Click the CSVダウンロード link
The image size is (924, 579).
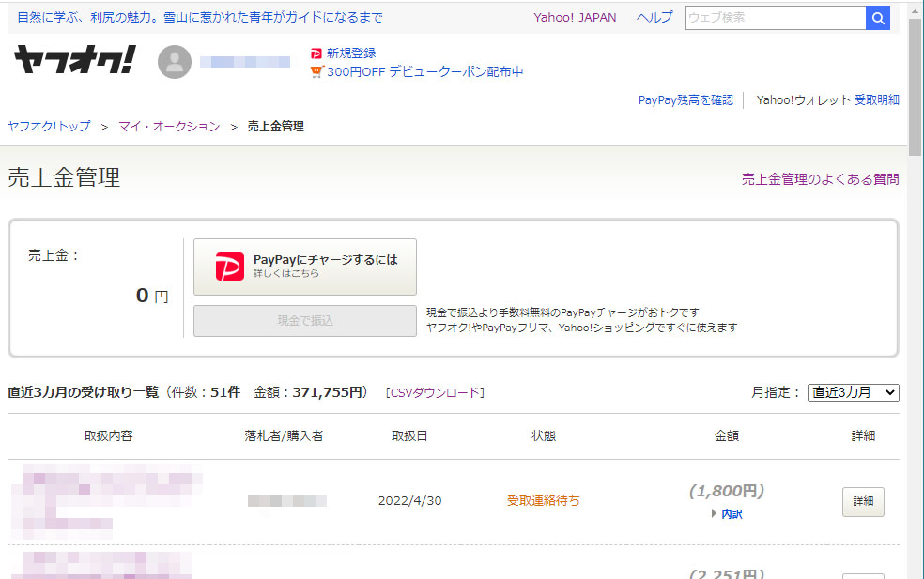[x=435, y=392]
